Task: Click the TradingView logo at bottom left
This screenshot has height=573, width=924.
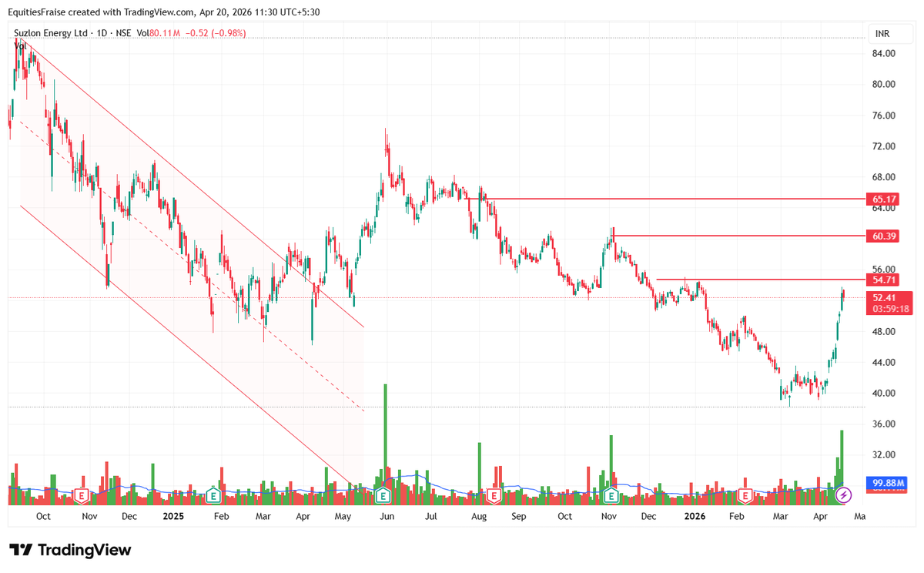Action: click(x=70, y=550)
